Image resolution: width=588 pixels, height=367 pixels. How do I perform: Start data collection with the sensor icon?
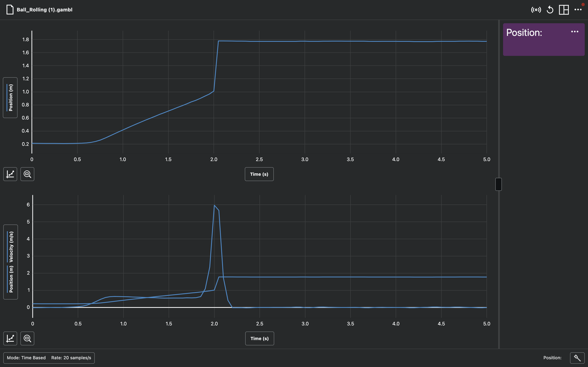click(536, 10)
